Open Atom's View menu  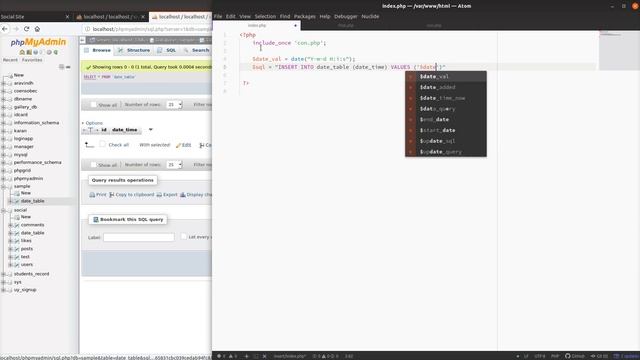(245, 16)
